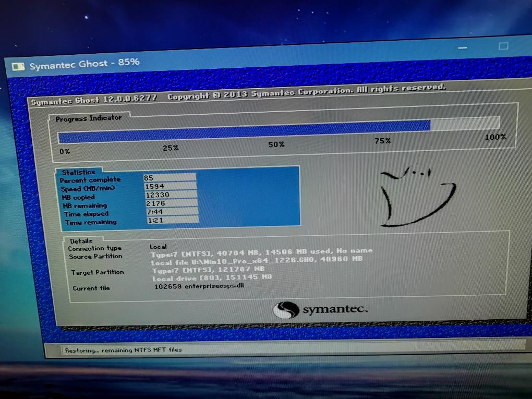Click the 'MB remaining' label
532x399 pixels.
point(85,205)
